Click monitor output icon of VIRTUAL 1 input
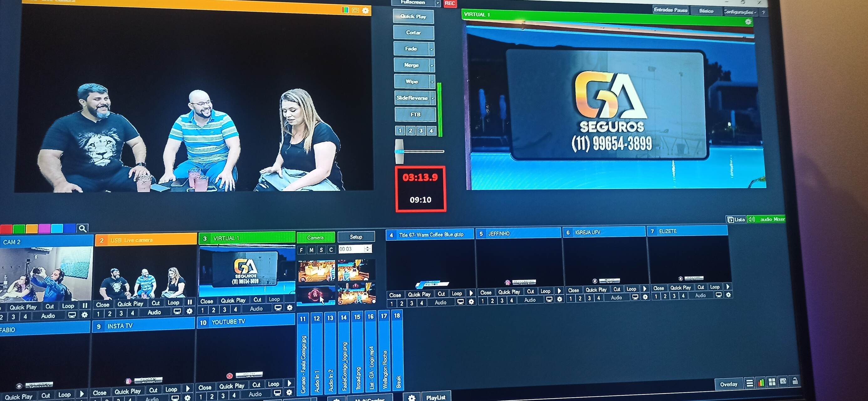 tap(278, 308)
